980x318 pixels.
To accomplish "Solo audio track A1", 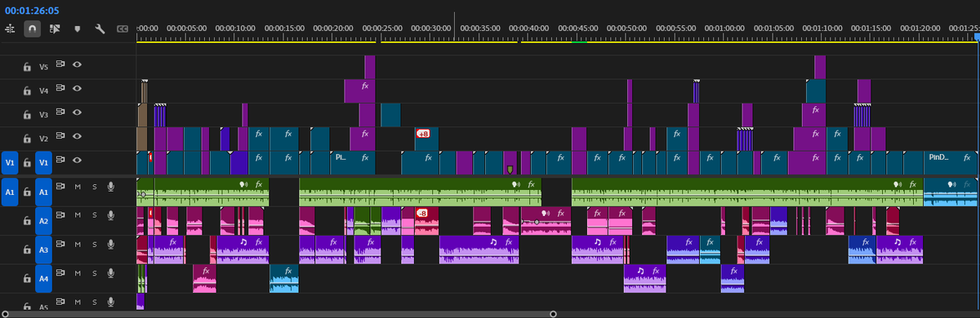I will coord(94,187).
